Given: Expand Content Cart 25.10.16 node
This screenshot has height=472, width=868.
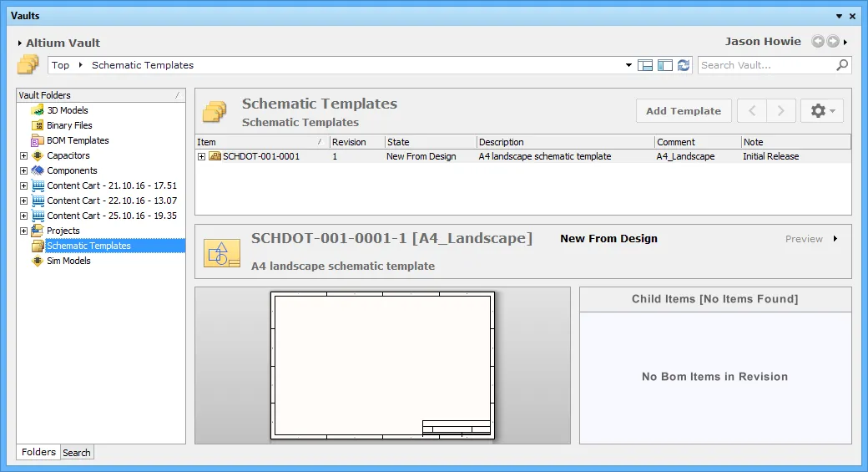Looking at the screenshot, I should [24, 216].
